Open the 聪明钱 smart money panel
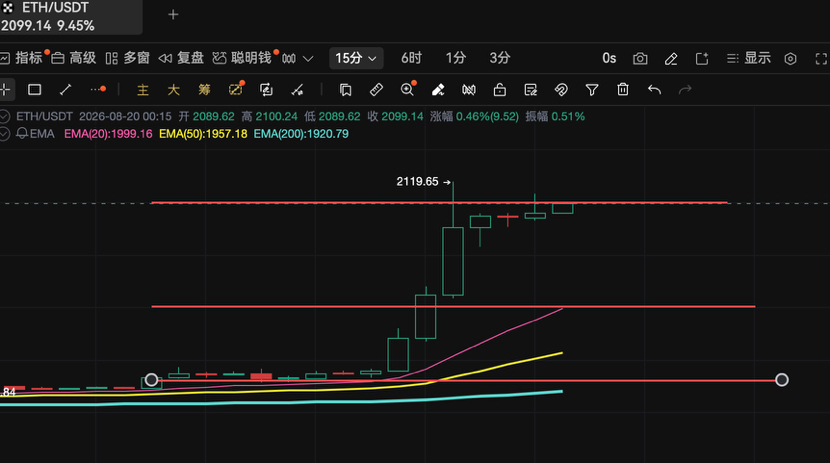 click(x=242, y=58)
